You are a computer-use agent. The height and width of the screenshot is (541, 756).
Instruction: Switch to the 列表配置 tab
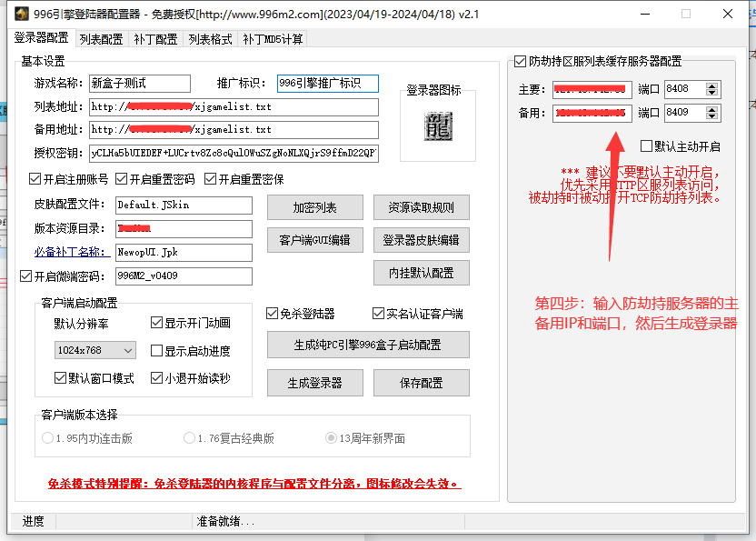[101, 39]
